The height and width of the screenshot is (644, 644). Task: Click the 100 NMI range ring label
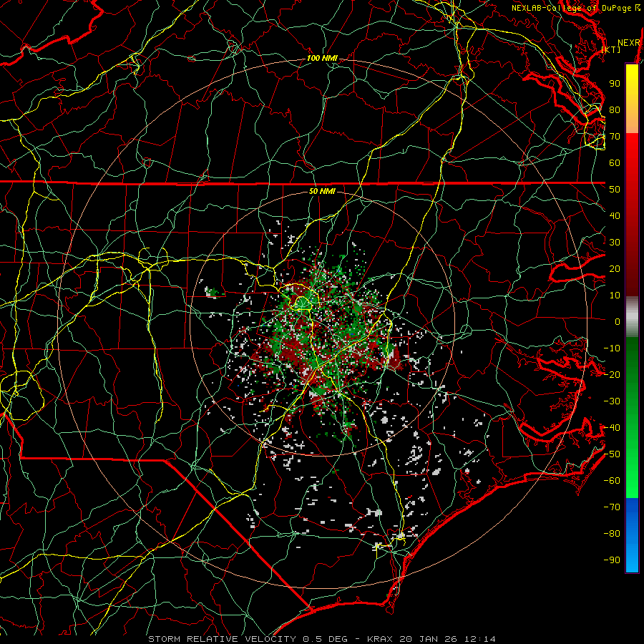322,58
